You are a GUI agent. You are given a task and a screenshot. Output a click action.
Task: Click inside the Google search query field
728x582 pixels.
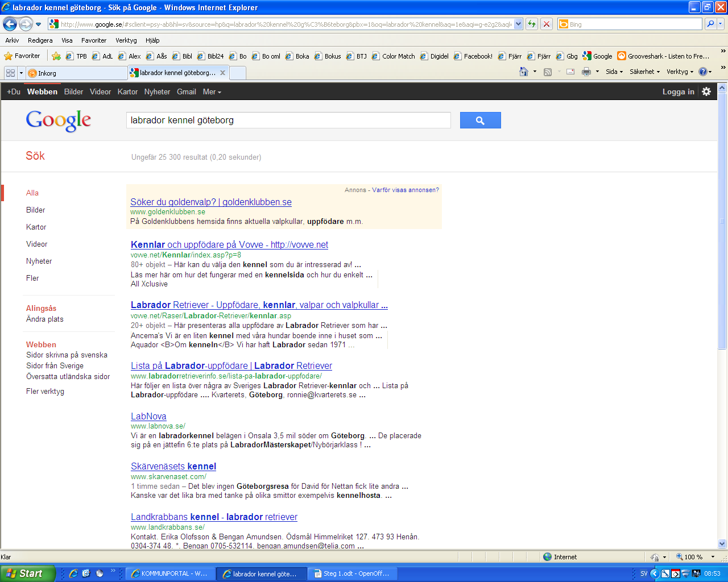(288, 120)
